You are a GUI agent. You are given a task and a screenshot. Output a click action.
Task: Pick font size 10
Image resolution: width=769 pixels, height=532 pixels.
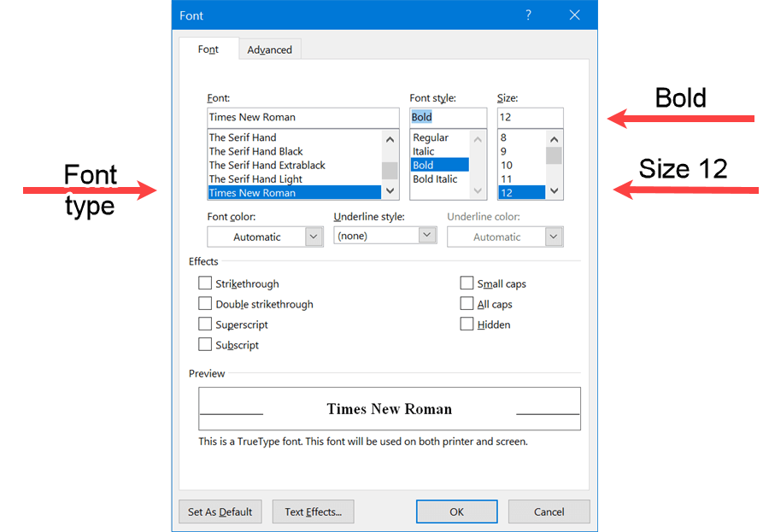pos(522,165)
